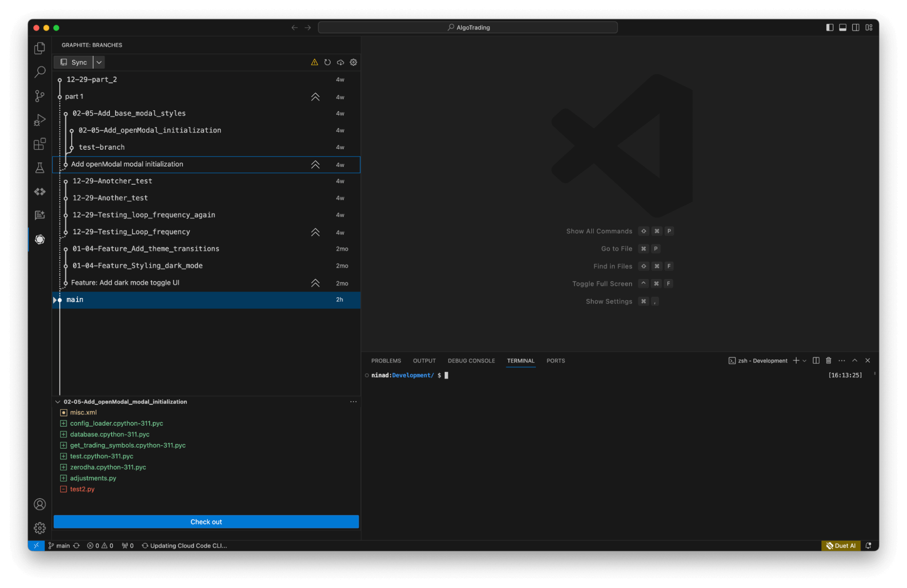The width and height of the screenshot is (907, 588).
Task: Switch to the PROBLEMS tab
Action: coord(386,360)
